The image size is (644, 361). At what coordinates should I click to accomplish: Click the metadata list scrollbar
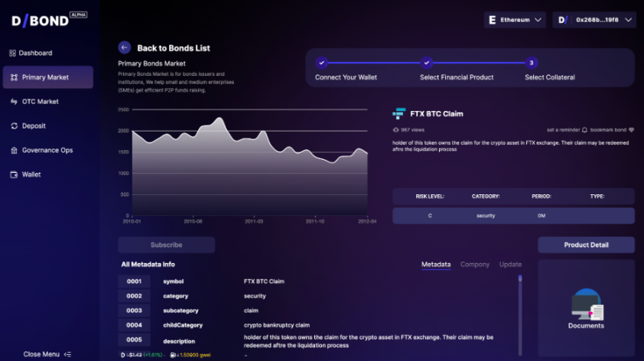(520, 315)
